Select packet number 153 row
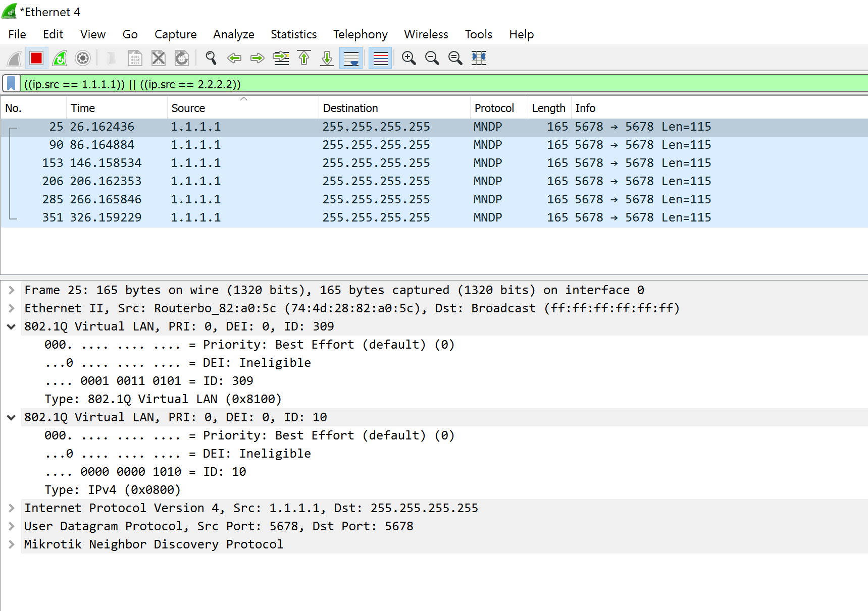The height and width of the screenshot is (611, 868). click(x=434, y=163)
